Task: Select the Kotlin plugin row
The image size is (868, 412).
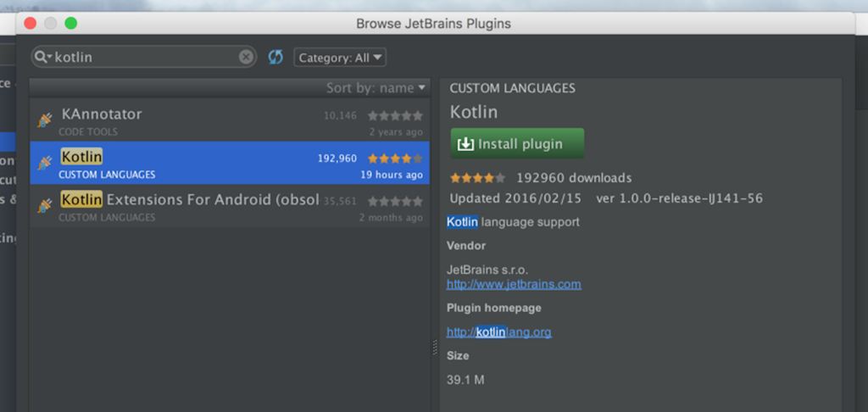Action: pos(230,162)
